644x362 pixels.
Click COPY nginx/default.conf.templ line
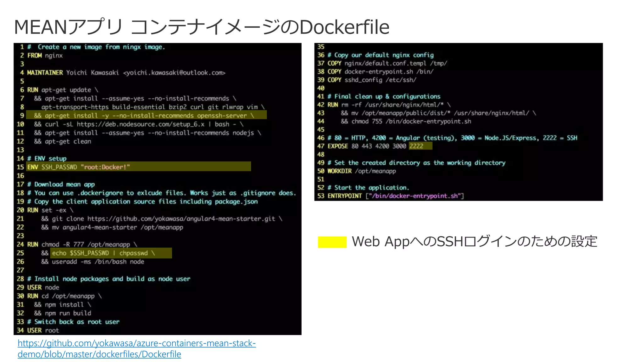click(x=387, y=63)
